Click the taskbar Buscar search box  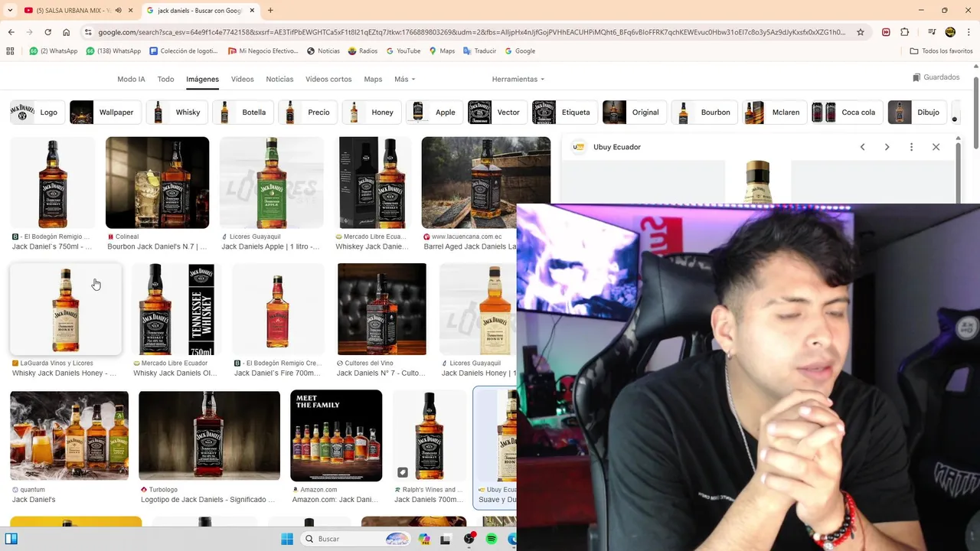coord(356,539)
